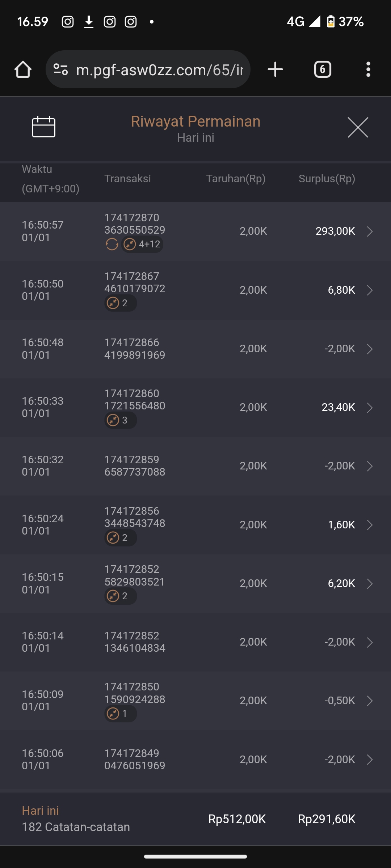This screenshot has height=868, width=391.
Task: Tap the 4+12 feature badge
Action: click(x=142, y=244)
